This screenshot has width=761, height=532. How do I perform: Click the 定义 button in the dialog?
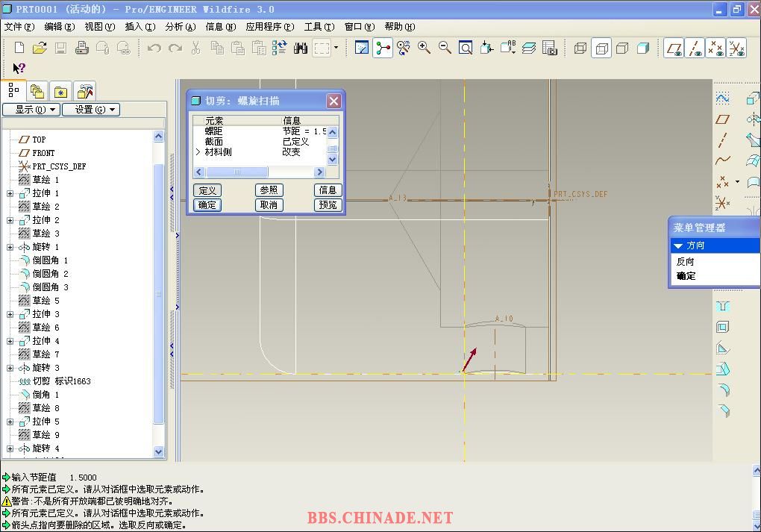(207, 190)
